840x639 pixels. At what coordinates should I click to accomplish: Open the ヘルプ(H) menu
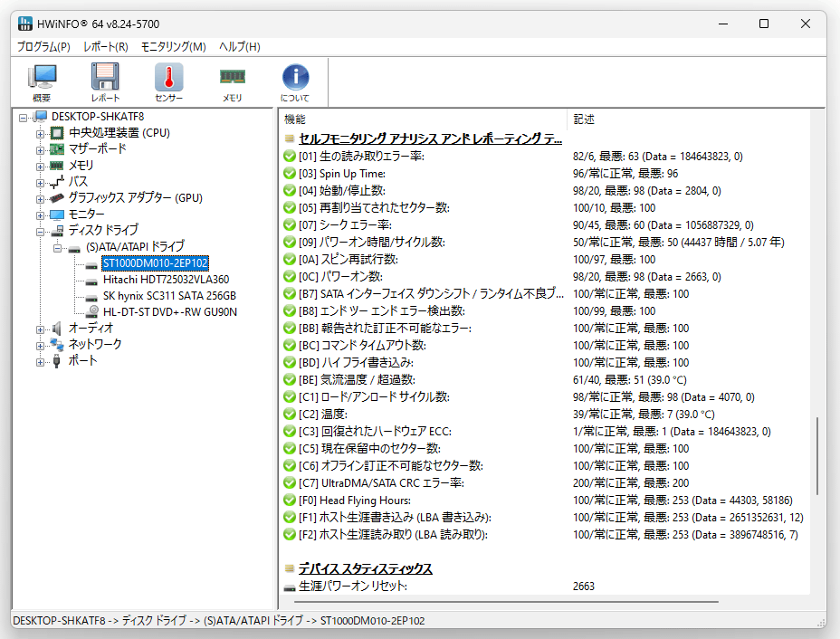pyautogui.click(x=240, y=46)
